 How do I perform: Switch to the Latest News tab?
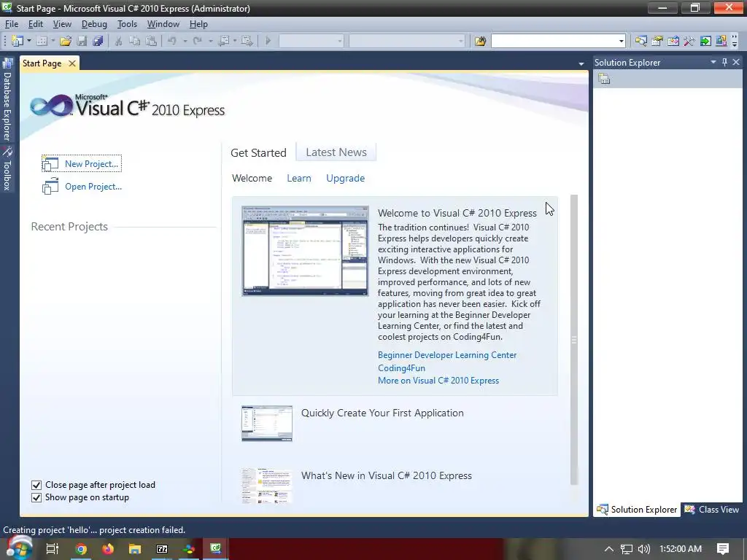pos(336,152)
